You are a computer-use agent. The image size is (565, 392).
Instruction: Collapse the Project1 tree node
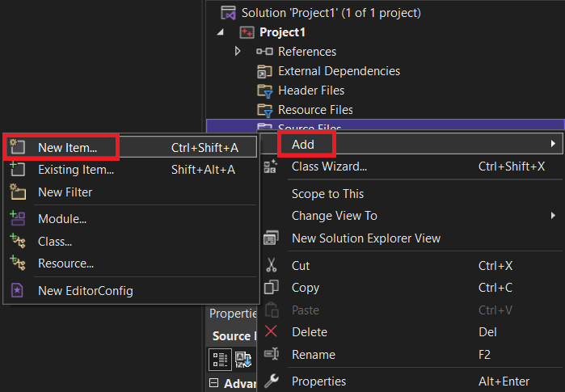[x=222, y=32]
